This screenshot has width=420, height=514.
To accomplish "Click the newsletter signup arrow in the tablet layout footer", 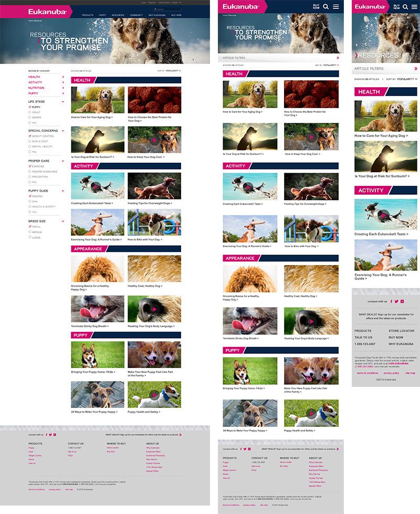I will tap(338, 449).
